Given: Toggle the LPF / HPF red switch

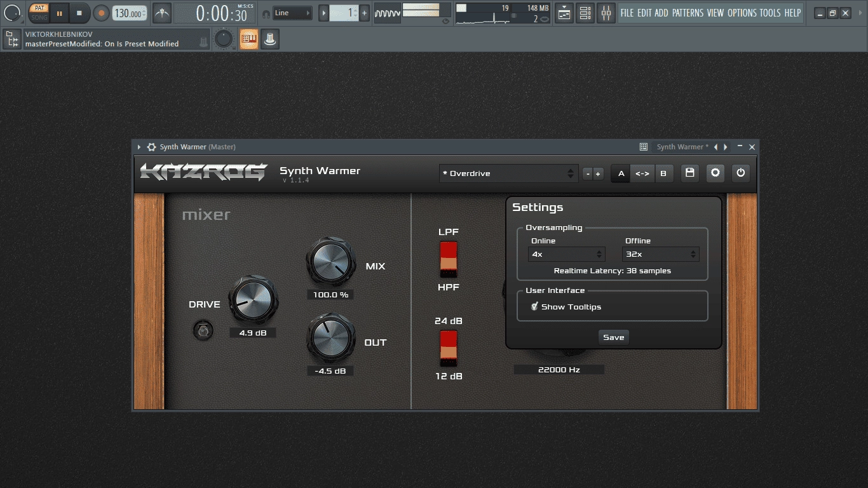Looking at the screenshot, I should 449,259.
